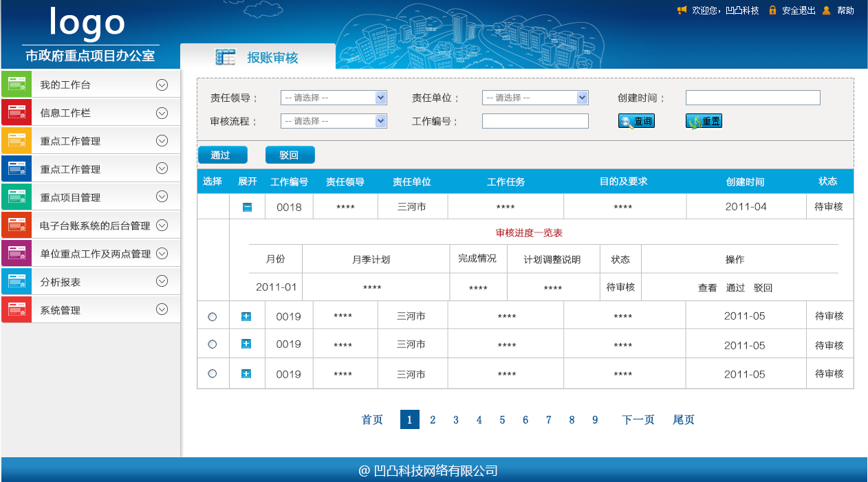
Task: Click 查看 in the 2011-01 row
Action: tap(708, 288)
